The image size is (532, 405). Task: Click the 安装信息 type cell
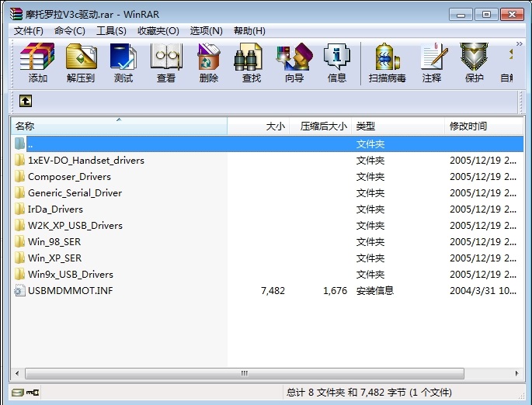[375, 290]
